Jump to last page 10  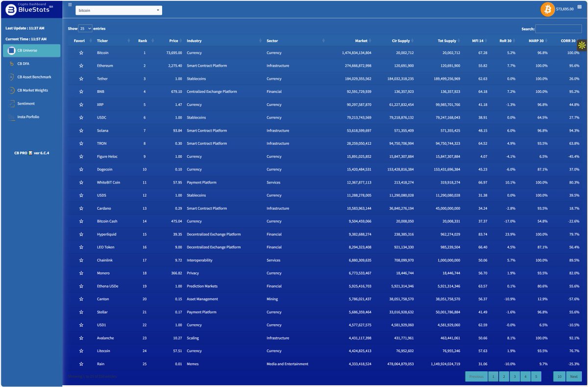point(560,376)
